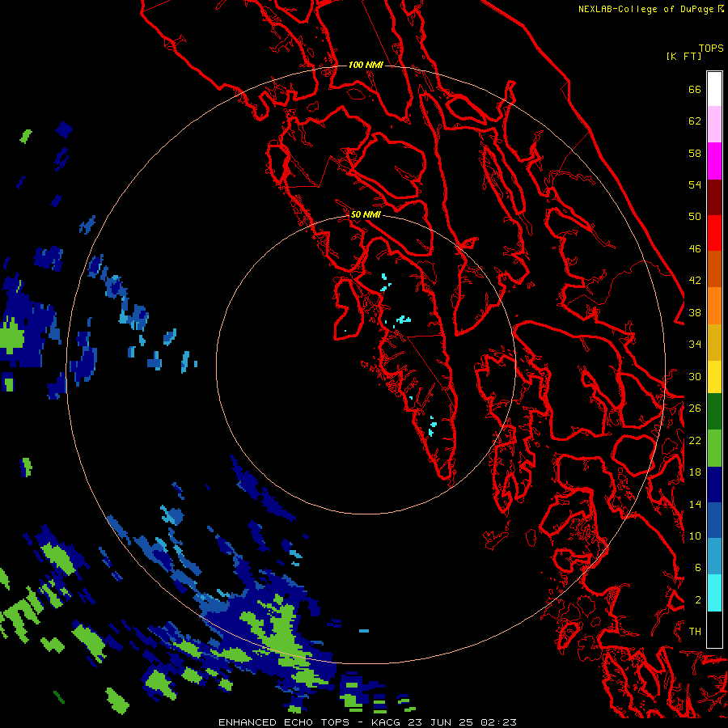Click the legend value '6'
This screenshot has width=728, height=728.
click(x=698, y=567)
